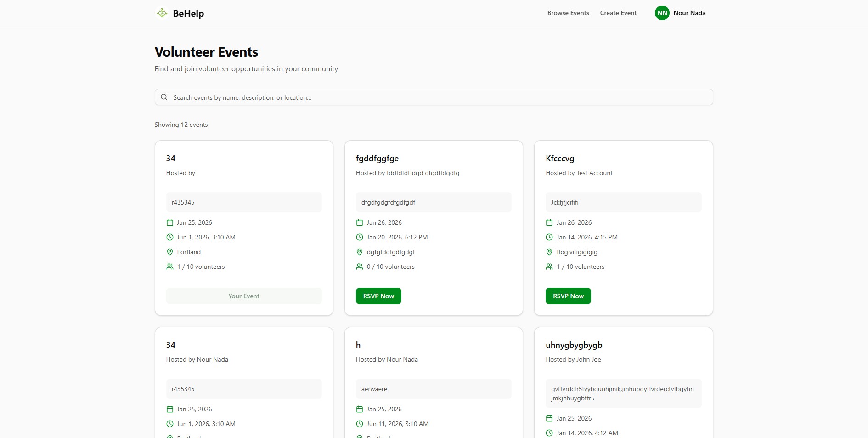Click the dfgdfgdgfdfgdfgdf description box
This screenshot has width=868, height=438.
(434, 202)
